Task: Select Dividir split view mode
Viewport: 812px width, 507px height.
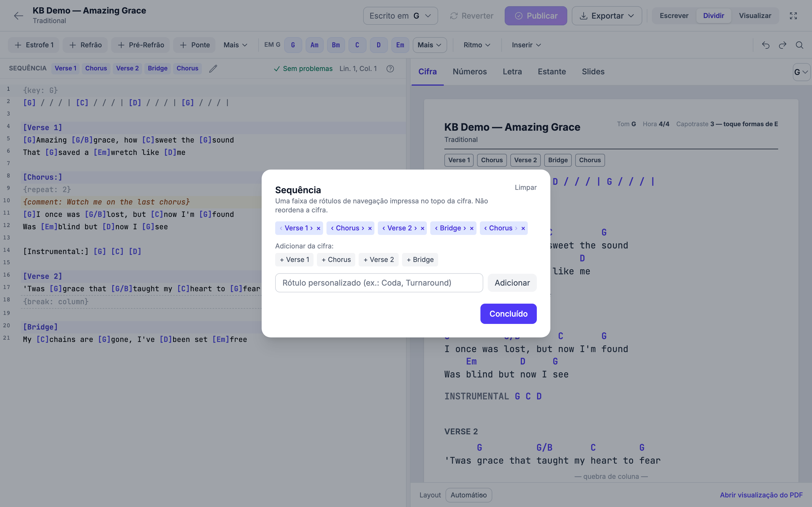Action: [x=713, y=16]
